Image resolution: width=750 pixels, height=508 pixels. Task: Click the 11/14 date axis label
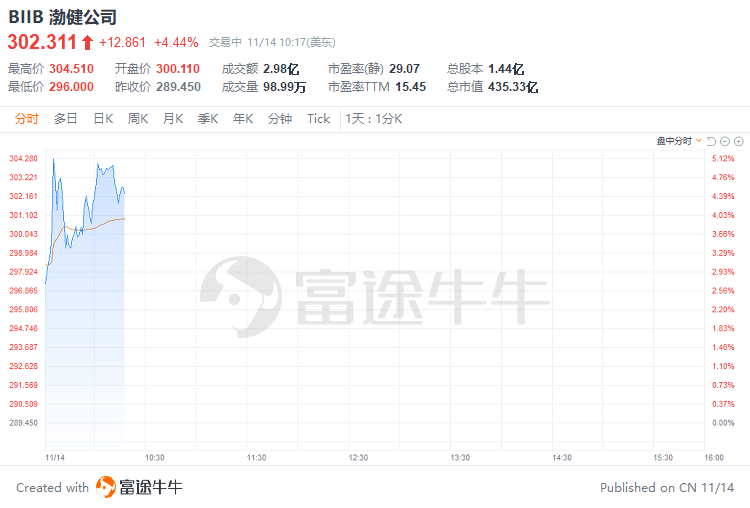pos(55,458)
